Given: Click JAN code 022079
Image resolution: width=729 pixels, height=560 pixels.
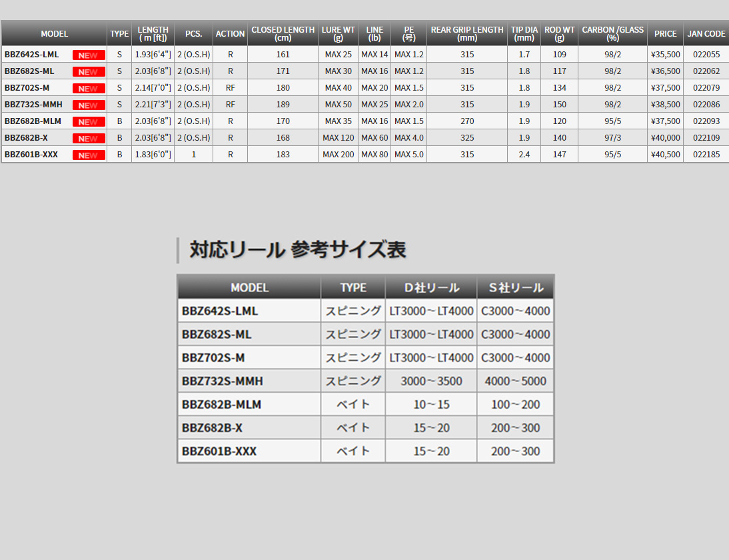Looking at the screenshot, I should click(706, 88).
